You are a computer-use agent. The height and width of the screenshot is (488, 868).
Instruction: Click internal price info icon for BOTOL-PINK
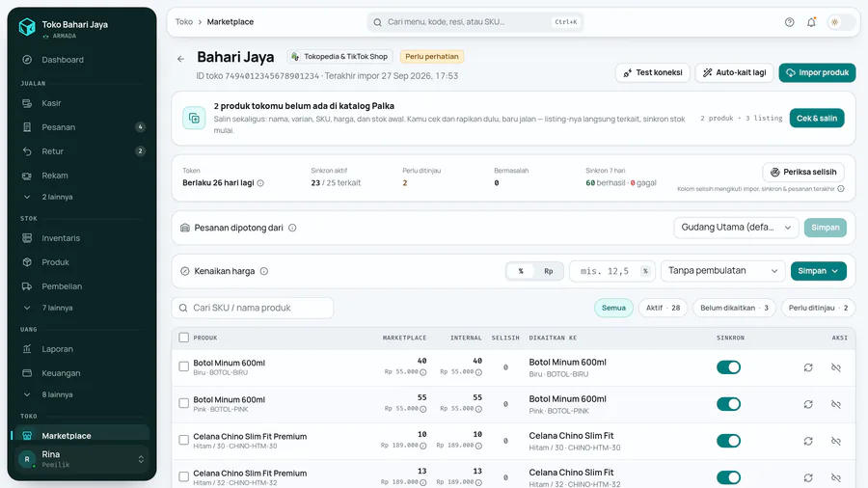tap(478, 409)
